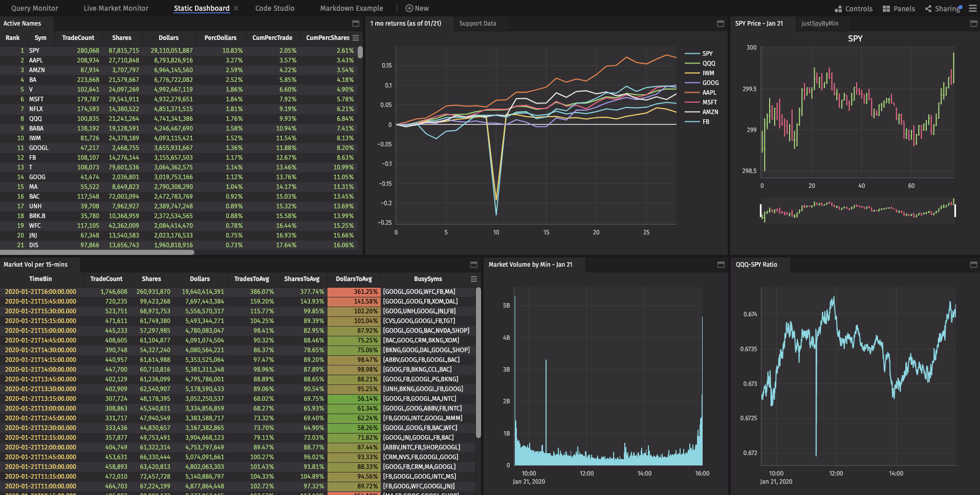Click the 361.25% DollarsToAvg cell
The height and width of the screenshot is (495, 980).
point(354,292)
